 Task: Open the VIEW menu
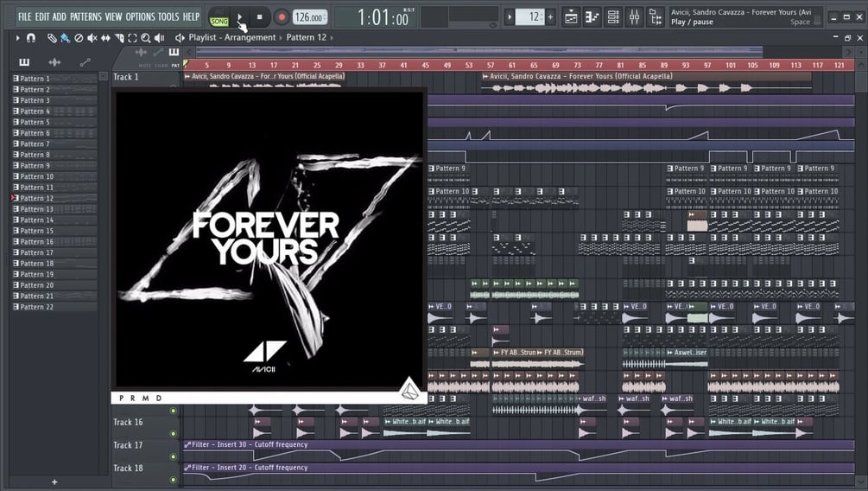click(x=113, y=16)
